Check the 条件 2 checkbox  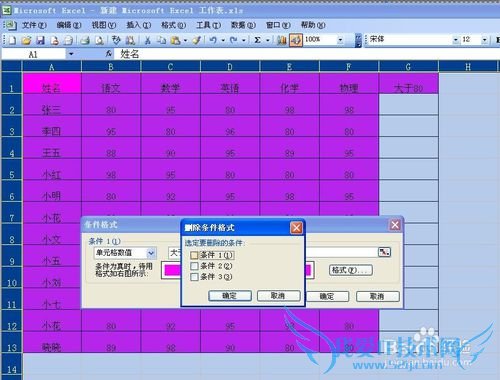point(194,266)
